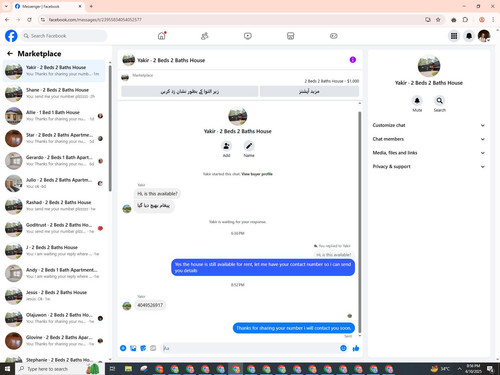Open Shane - 2 Beds 2 Baths House chat

(x=54, y=93)
